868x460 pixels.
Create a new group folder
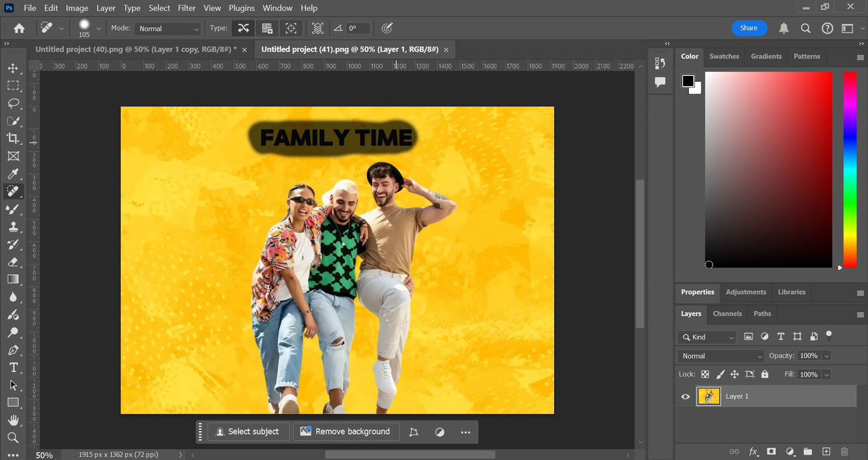click(808, 451)
